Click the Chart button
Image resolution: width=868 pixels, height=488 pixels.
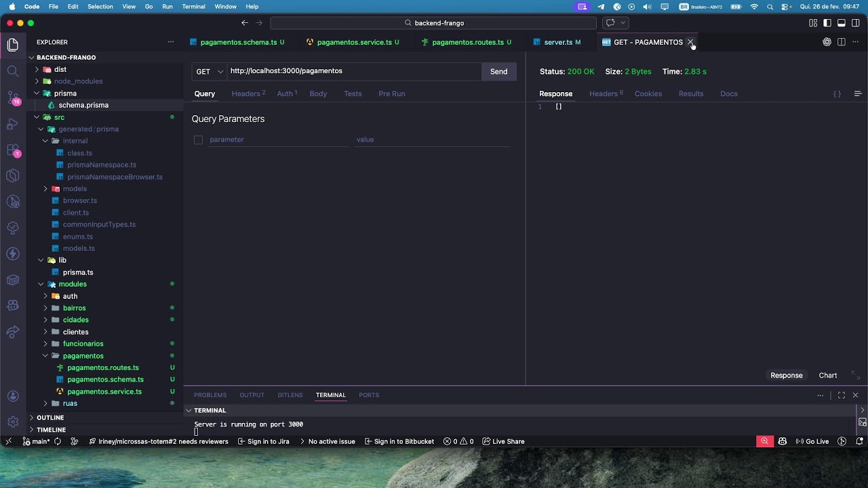coord(827,375)
